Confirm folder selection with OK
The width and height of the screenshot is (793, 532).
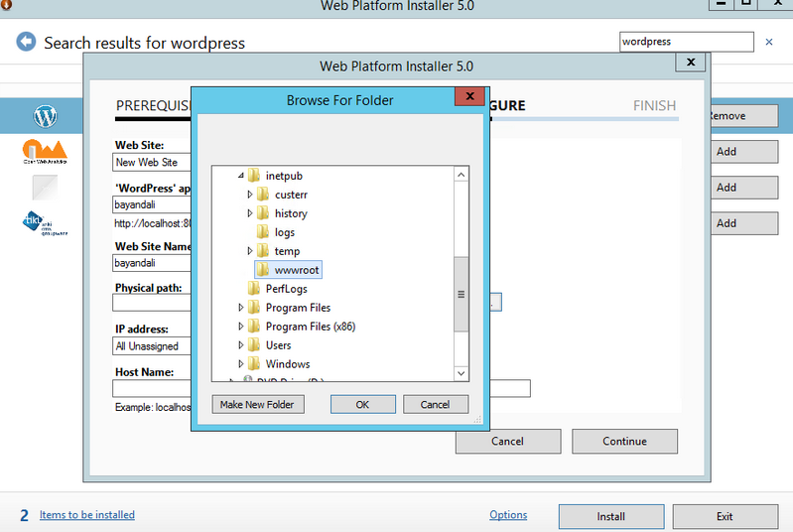click(363, 405)
